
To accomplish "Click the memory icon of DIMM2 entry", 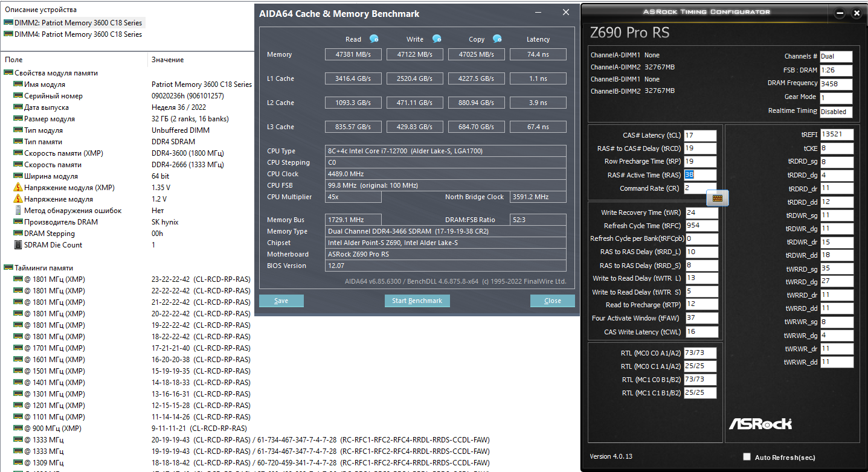I will coord(8,23).
